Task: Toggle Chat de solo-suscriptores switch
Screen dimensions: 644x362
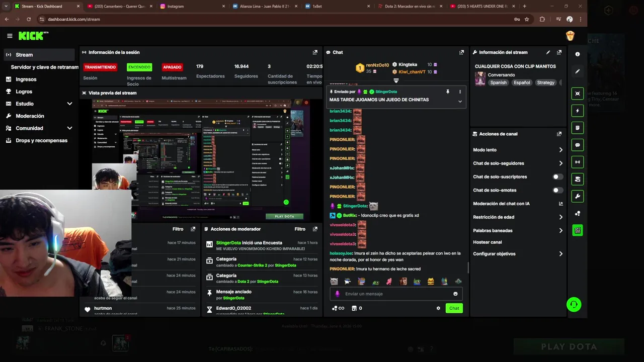Action: [x=558, y=177]
